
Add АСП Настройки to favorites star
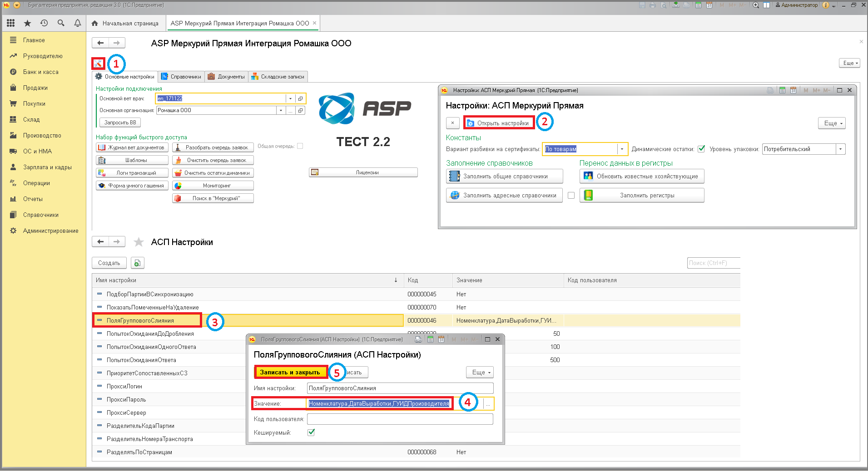click(139, 242)
